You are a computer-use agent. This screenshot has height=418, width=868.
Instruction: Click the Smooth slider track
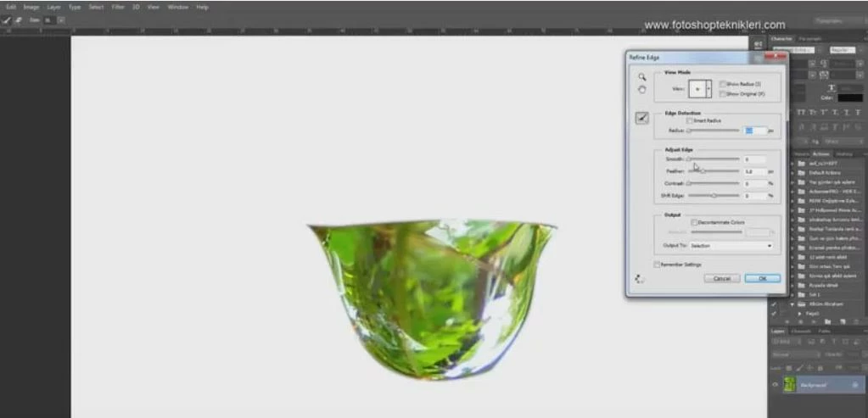point(714,159)
